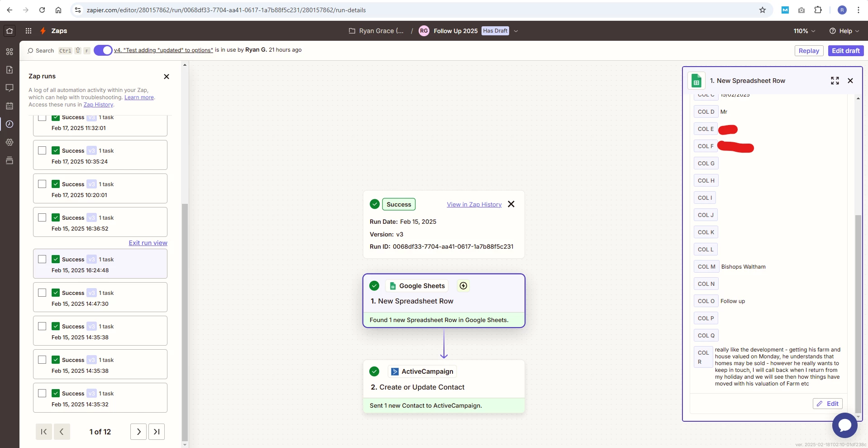868x448 pixels.
Task: Click the Replay button
Action: coord(809,51)
